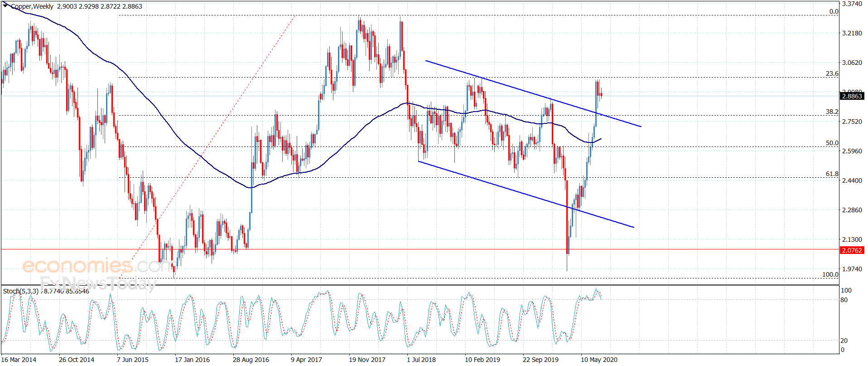
Task: Click the high price 2.9298 in header
Action: tap(89, 6)
